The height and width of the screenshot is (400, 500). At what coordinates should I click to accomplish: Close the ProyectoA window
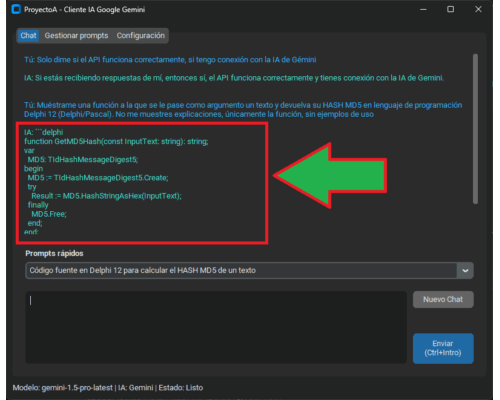(478, 9)
